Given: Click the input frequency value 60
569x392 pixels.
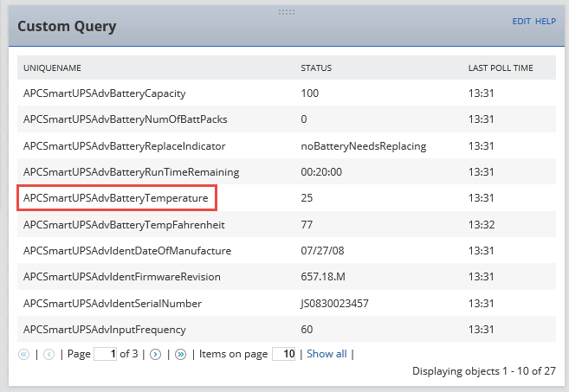Looking at the screenshot, I should tap(307, 330).
